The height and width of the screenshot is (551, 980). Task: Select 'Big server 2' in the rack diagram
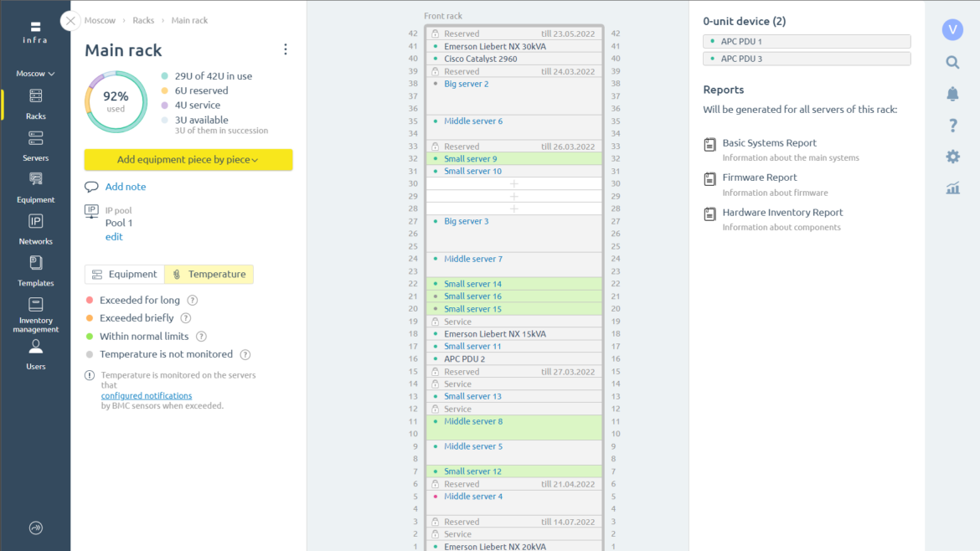(466, 83)
